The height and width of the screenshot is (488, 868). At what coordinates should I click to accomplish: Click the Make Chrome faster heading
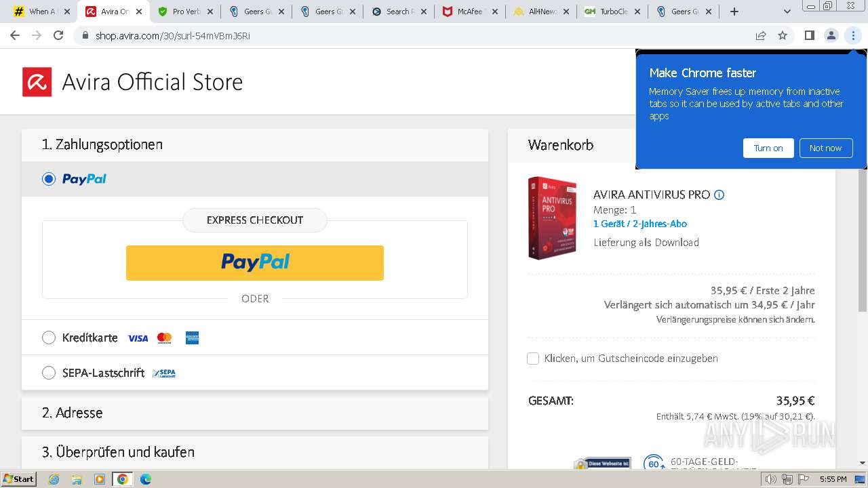[703, 73]
